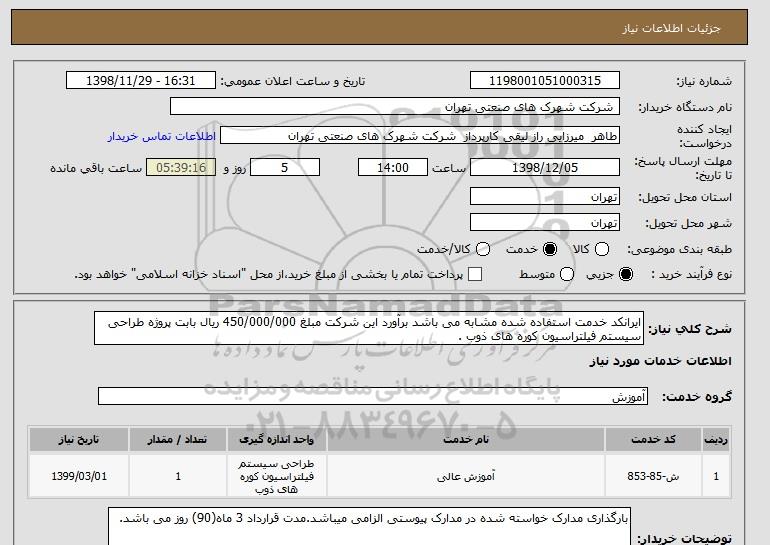Click the اطلاعات خدمات مورد نیاز heading
This screenshot has width=770, height=545.
click(660, 361)
